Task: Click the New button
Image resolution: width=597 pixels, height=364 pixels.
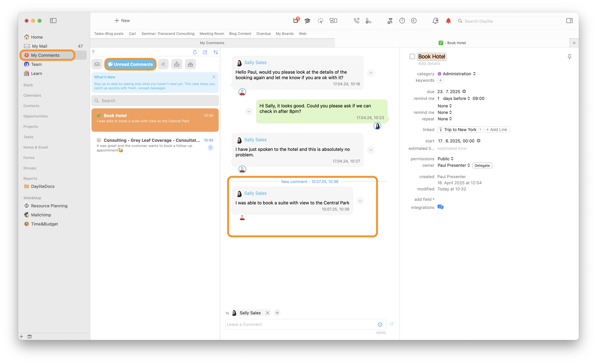Action: tap(122, 21)
